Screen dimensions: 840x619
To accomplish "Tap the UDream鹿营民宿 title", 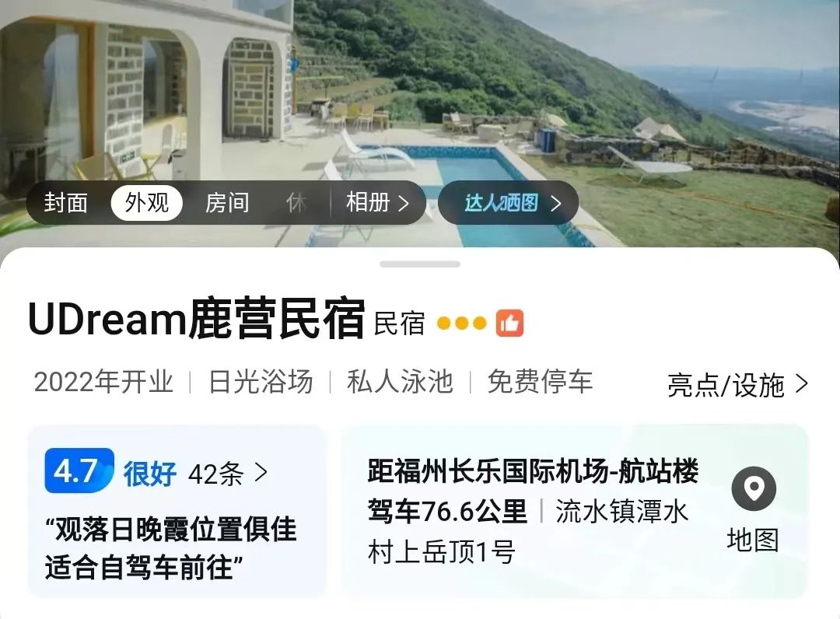I will coord(196,320).
